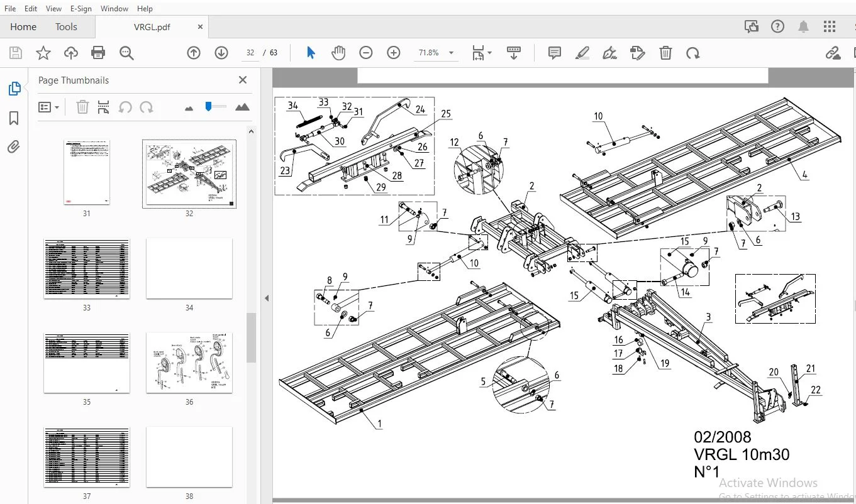Open the Window menu
This screenshot has height=504, width=856.
click(x=114, y=9)
